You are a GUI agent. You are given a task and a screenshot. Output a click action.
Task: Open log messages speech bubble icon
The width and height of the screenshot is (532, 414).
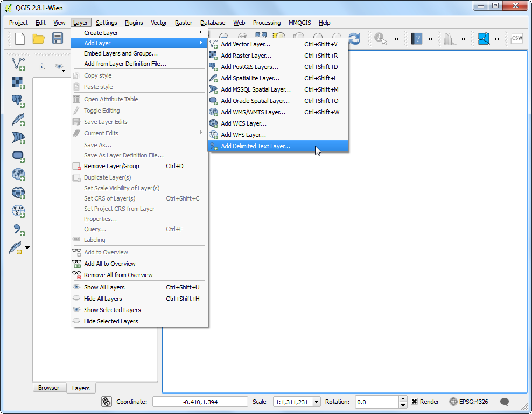point(505,402)
